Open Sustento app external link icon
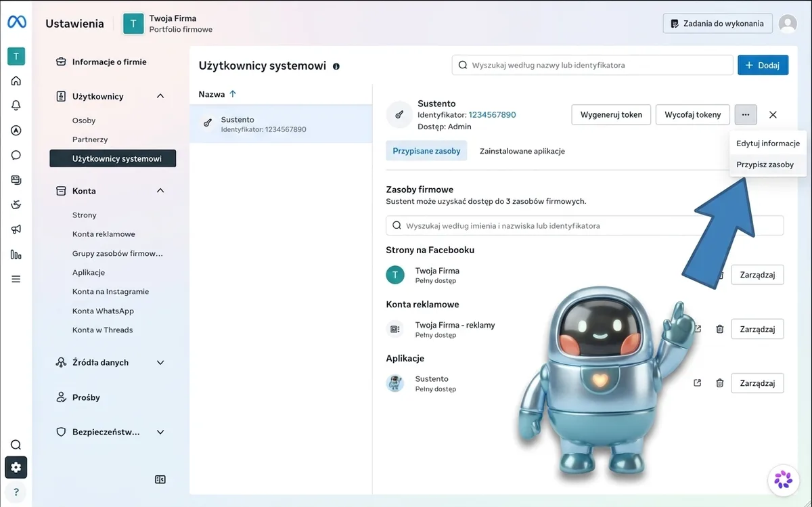The width and height of the screenshot is (812, 507). [x=698, y=383]
